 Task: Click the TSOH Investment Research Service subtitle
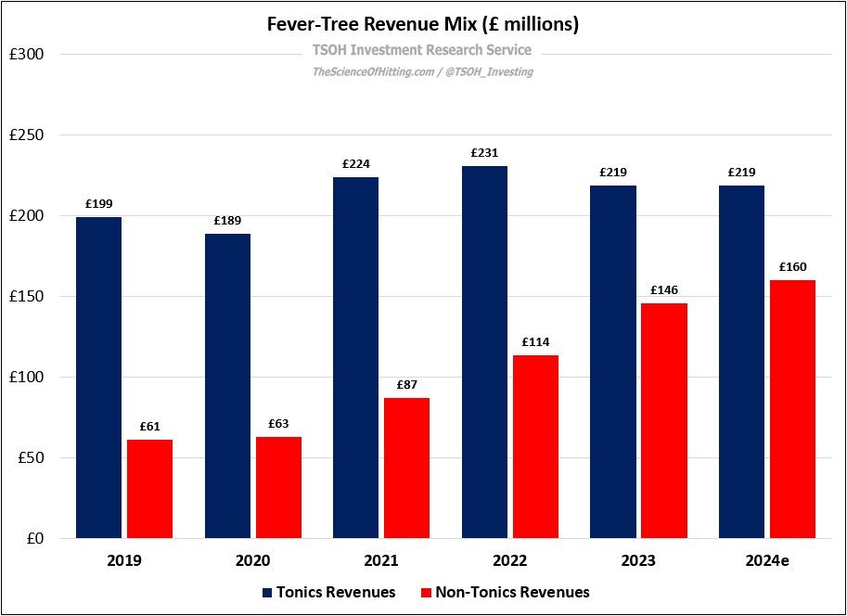click(x=422, y=50)
